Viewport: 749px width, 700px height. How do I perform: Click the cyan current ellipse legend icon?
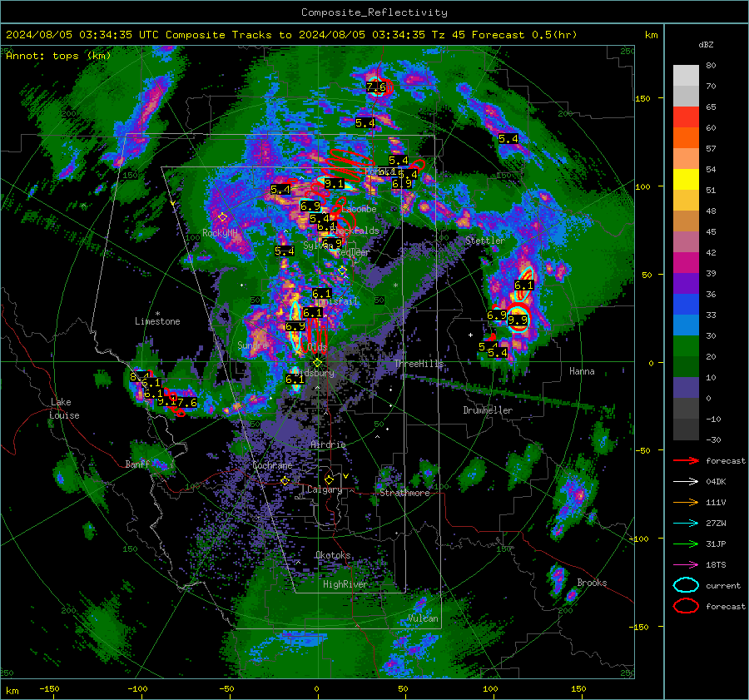pyautogui.click(x=686, y=585)
